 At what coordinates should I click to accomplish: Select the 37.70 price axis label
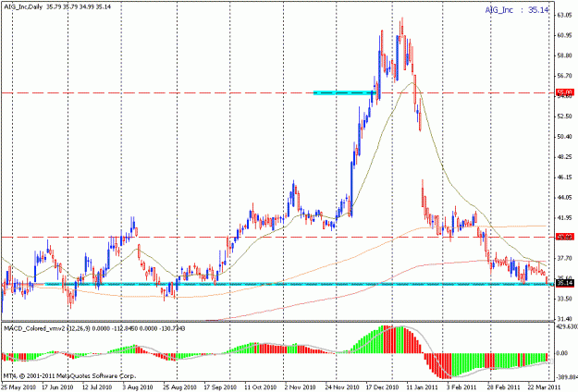565,259
